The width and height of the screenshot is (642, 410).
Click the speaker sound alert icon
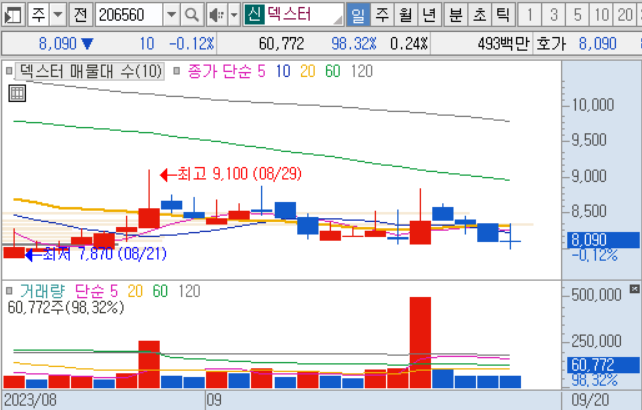tap(217, 15)
